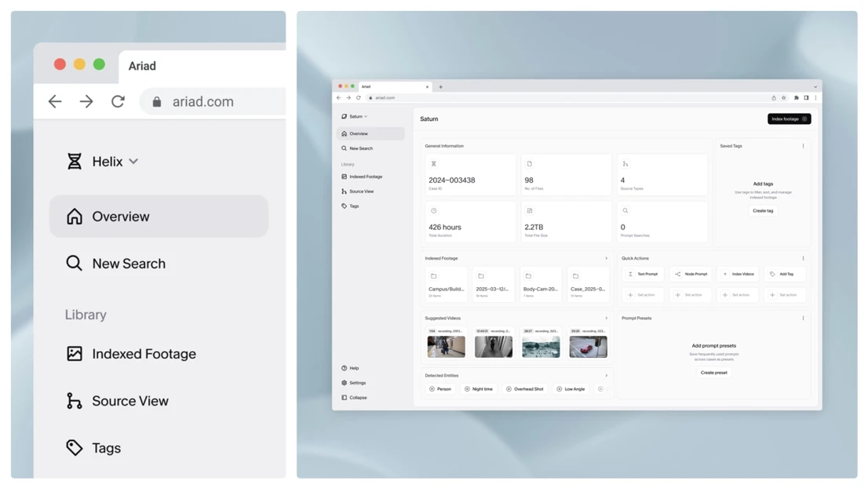
Task: Bookmark the page with the star icon
Action: click(783, 98)
